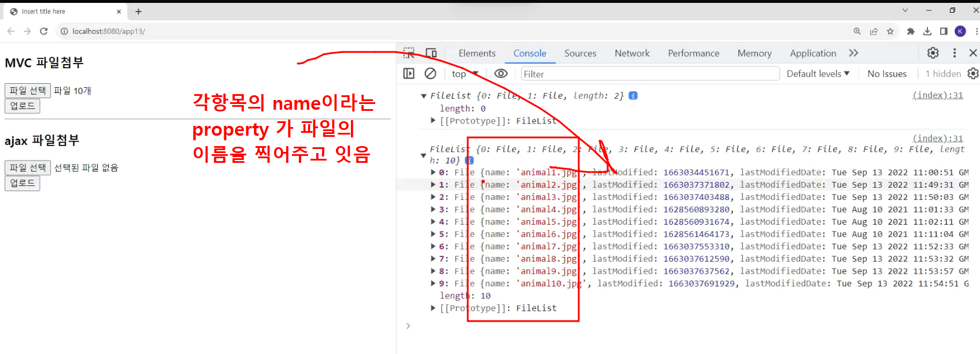The height and width of the screenshot is (354, 980).
Task: Open Extensions puzzle icon
Action: 911,31
